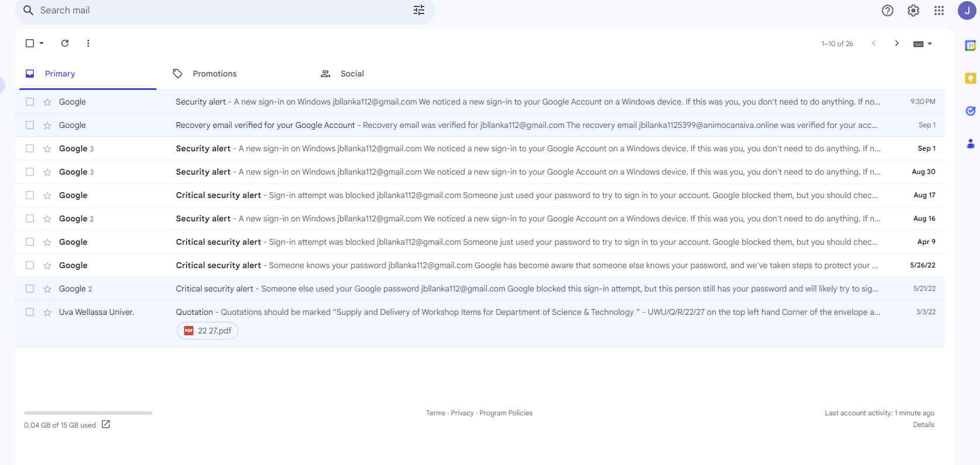The height and width of the screenshot is (465, 980).
Task: Open Google Keep side panel
Action: point(971,78)
